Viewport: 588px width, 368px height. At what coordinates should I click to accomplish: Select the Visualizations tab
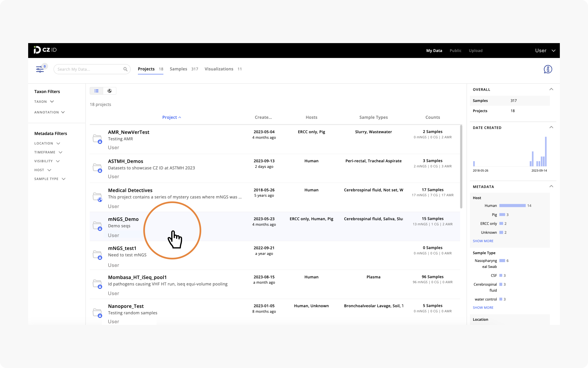(223, 69)
